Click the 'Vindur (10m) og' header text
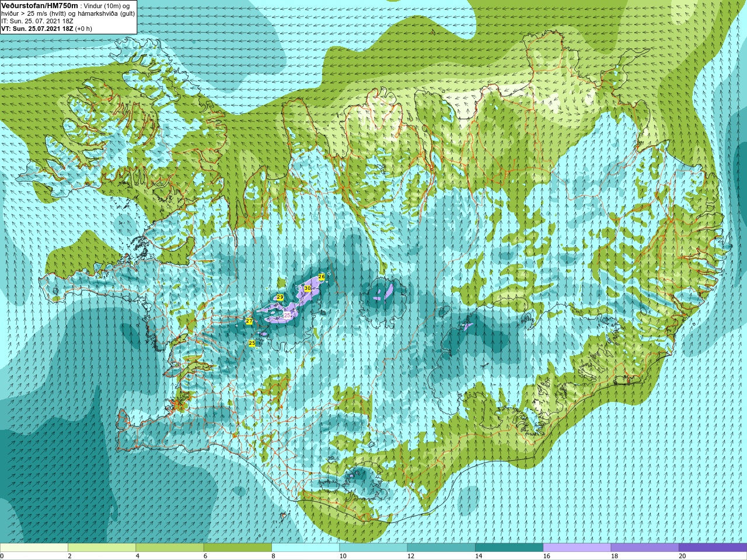Screen dimensions: 747x560 [107, 6]
